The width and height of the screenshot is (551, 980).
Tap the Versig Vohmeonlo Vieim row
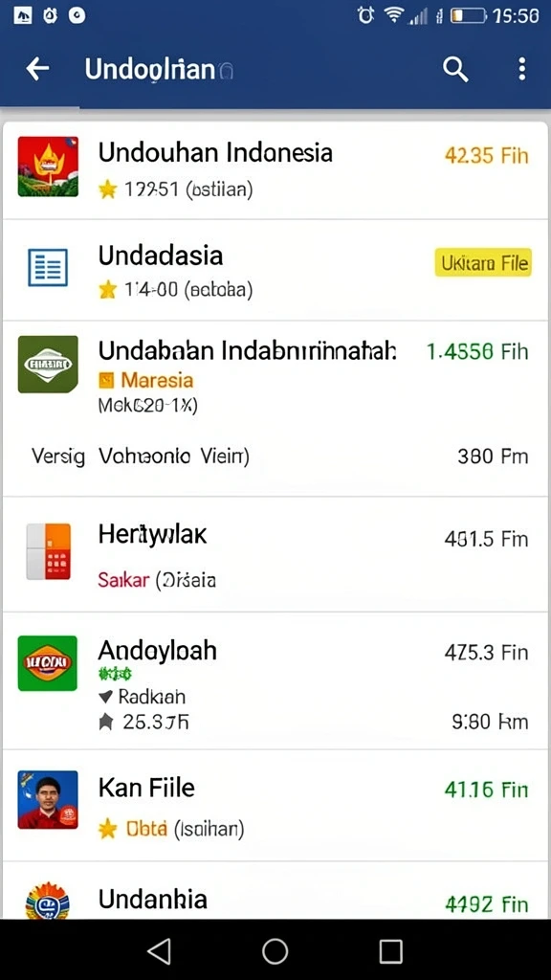(x=275, y=457)
